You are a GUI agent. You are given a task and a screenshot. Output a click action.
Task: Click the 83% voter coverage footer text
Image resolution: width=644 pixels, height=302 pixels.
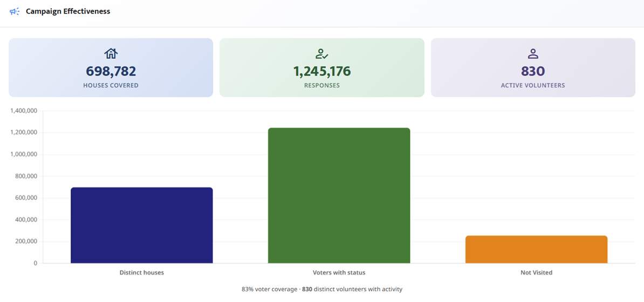tap(270, 289)
